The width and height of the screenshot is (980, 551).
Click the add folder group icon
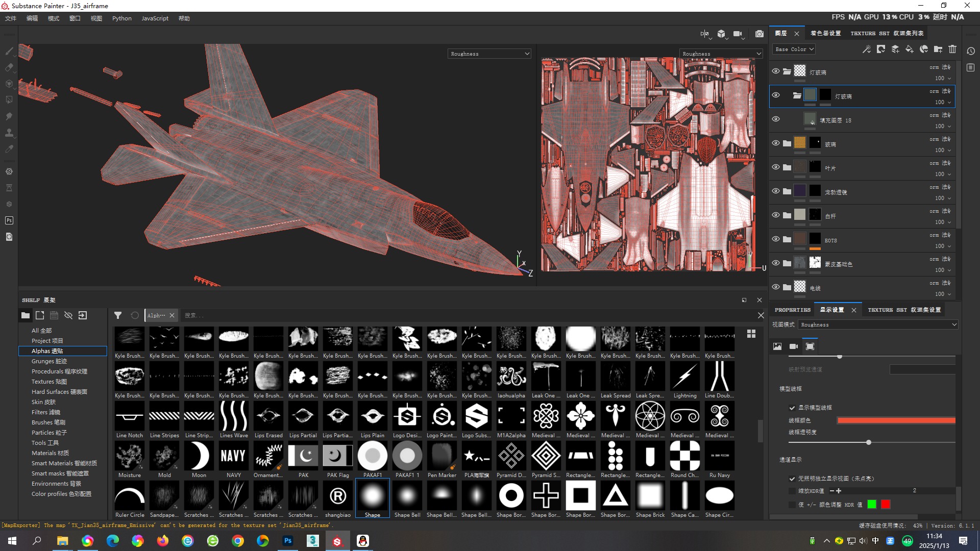coord(938,49)
